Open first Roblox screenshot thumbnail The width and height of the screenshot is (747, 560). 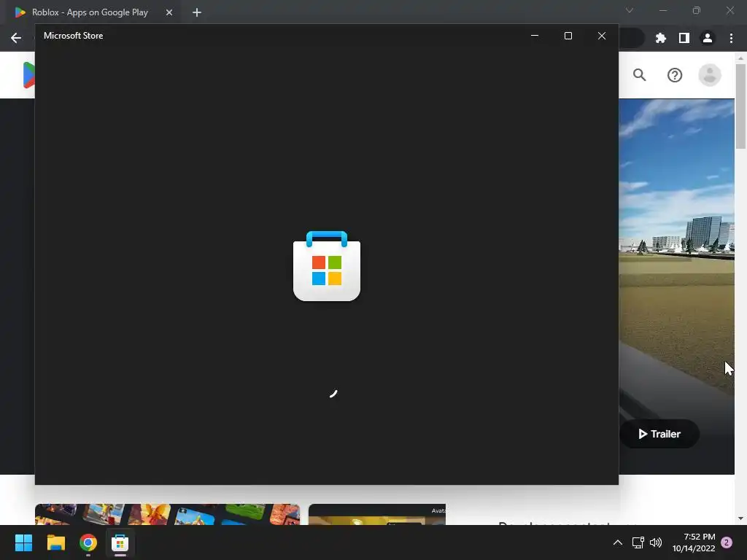click(x=167, y=514)
